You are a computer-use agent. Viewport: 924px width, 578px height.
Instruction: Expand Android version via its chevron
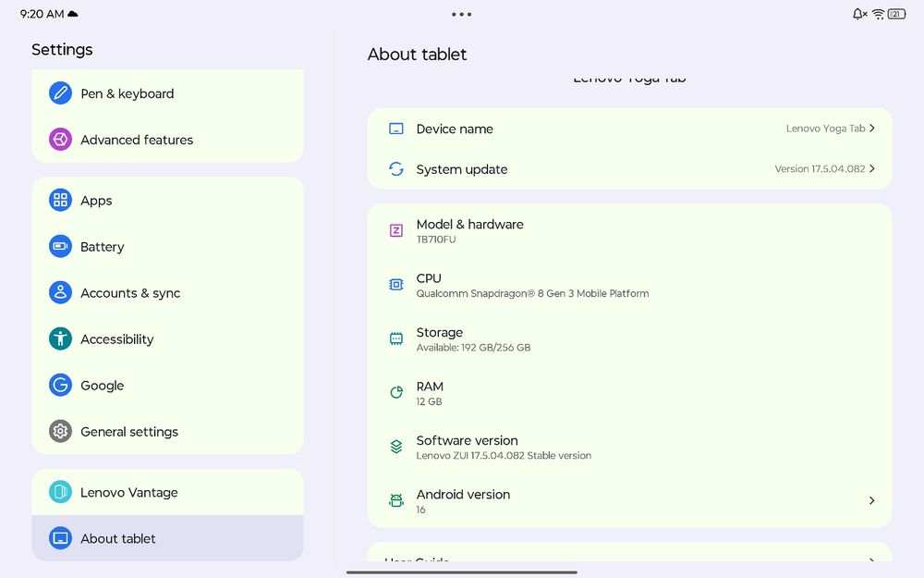pyautogui.click(x=872, y=500)
